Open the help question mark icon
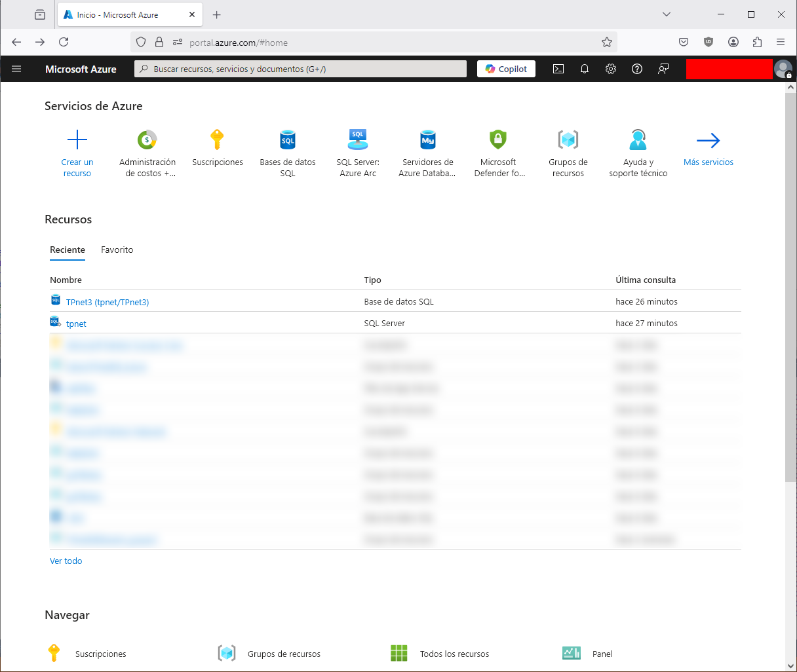This screenshot has width=797, height=672. pos(637,69)
